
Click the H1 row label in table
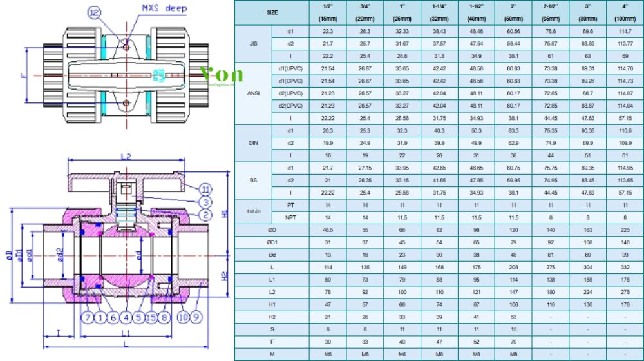click(272, 305)
